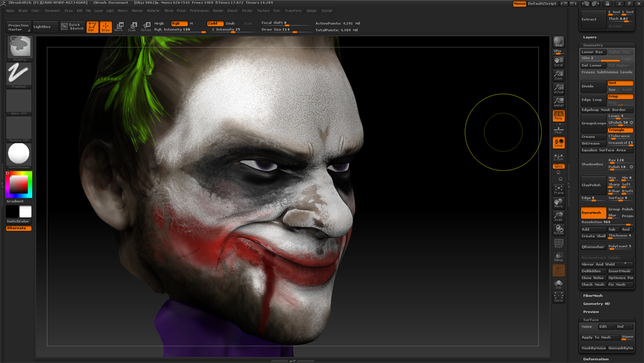Open the Brush menu

click(x=23, y=11)
